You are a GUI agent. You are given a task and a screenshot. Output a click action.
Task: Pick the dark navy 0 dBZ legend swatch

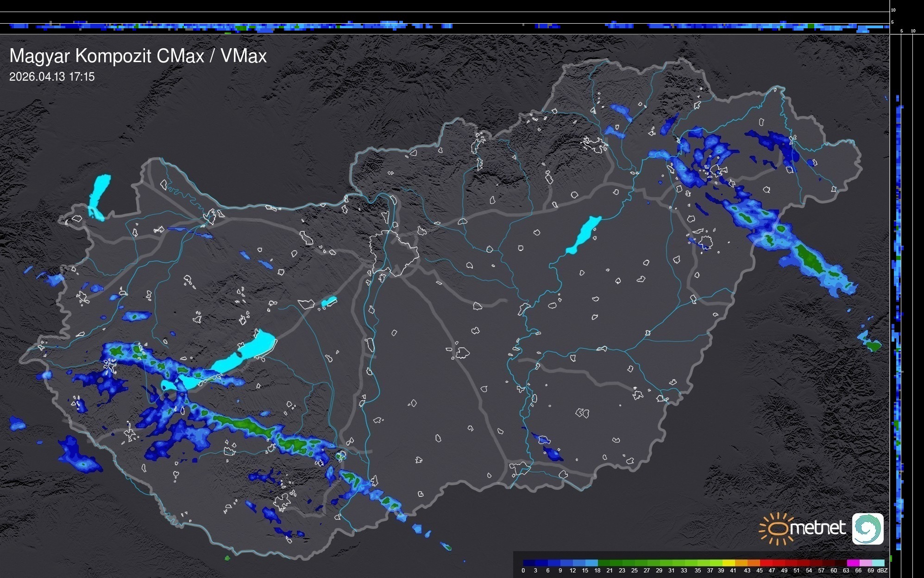pyautogui.click(x=529, y=563)
